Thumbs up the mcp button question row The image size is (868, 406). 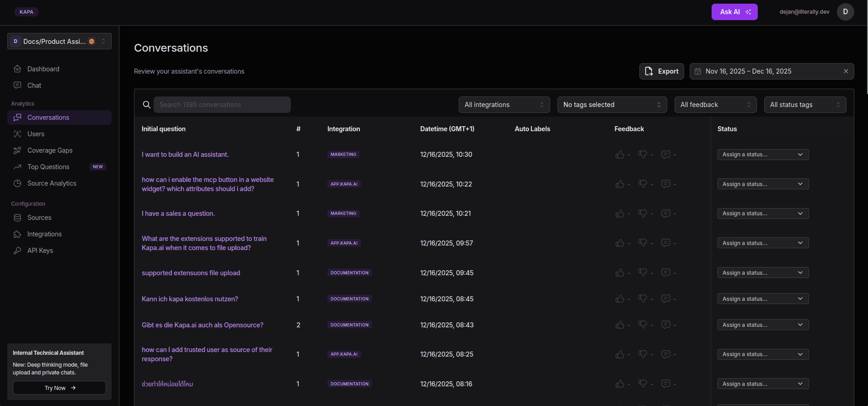(x=620, y=184)
